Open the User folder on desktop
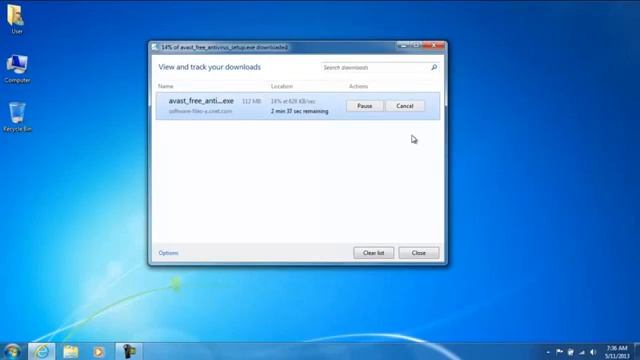 pyautogui.click(x=16, y=19)
